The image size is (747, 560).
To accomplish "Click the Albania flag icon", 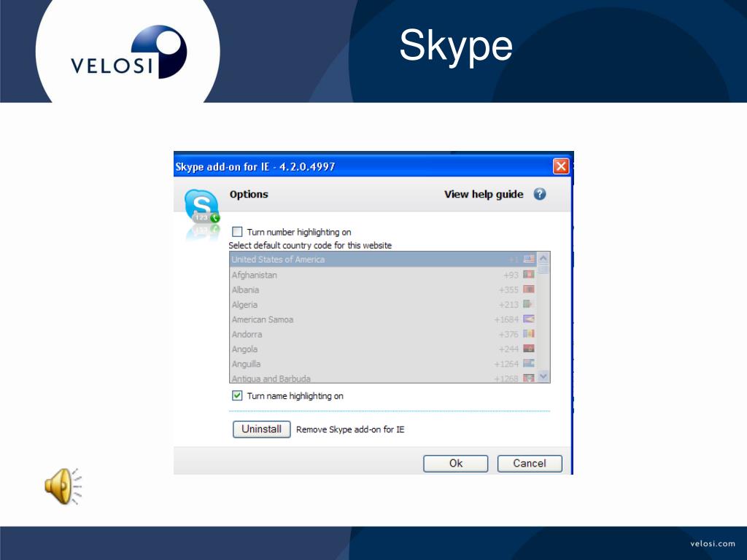I will [529, 289].
